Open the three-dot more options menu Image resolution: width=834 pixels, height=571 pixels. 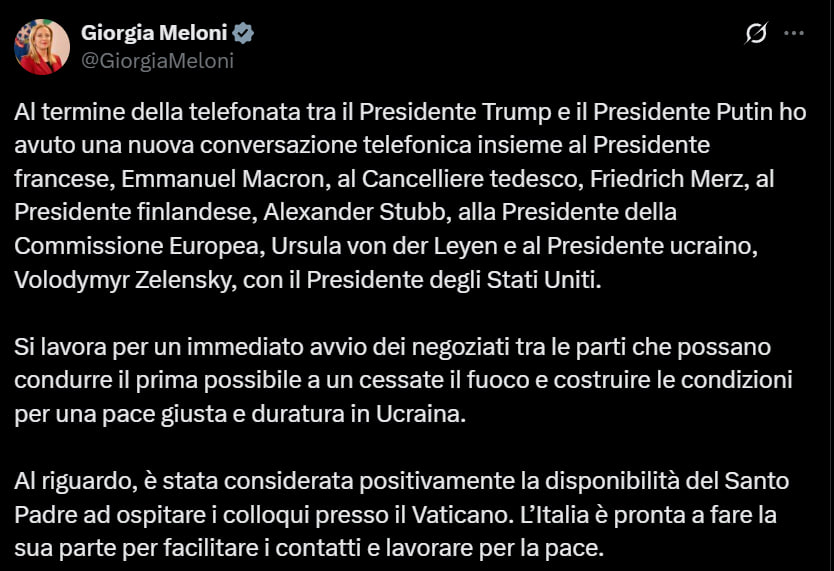794,33
